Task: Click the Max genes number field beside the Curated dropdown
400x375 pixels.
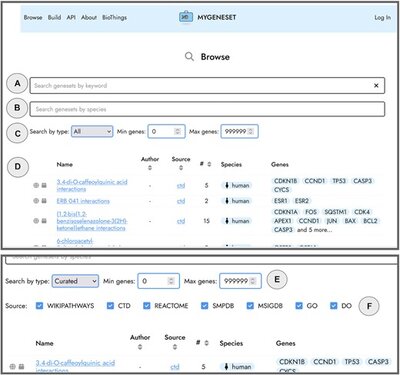Action: [240, 281]
